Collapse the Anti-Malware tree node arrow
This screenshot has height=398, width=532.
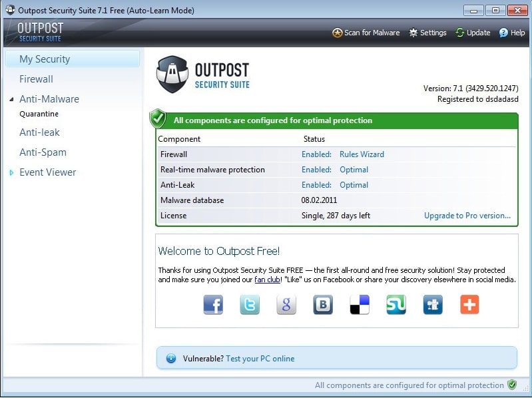click(11, 99)
